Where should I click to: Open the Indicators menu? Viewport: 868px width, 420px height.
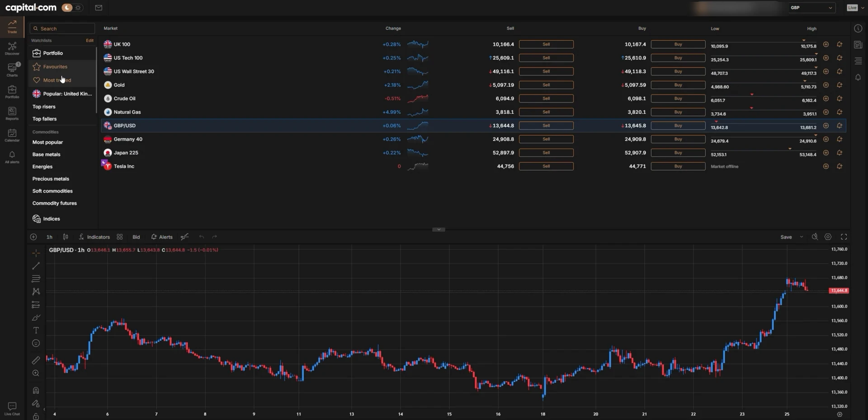point(94,237)
